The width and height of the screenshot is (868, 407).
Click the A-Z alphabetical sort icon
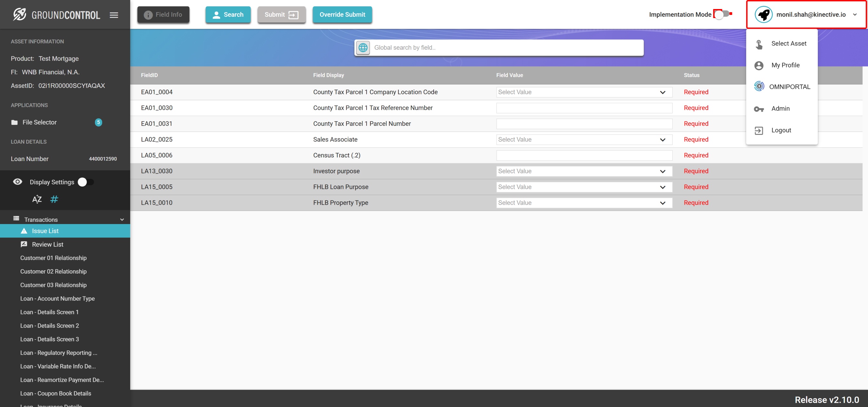pos(37,199)
